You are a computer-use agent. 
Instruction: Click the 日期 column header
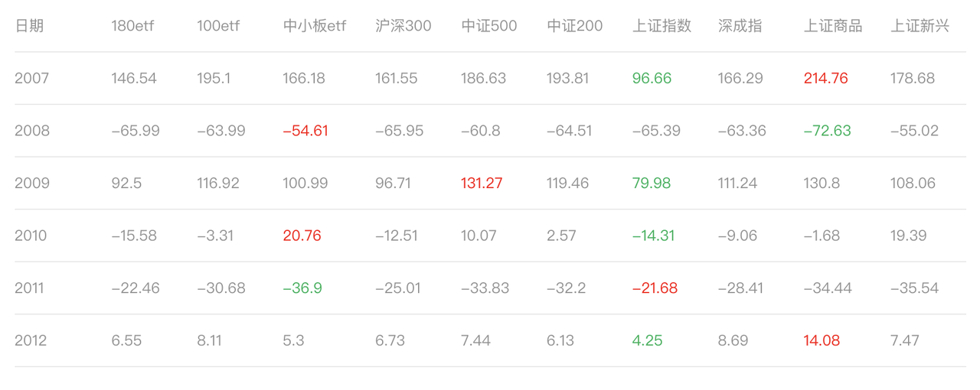(x=29, y=26)
